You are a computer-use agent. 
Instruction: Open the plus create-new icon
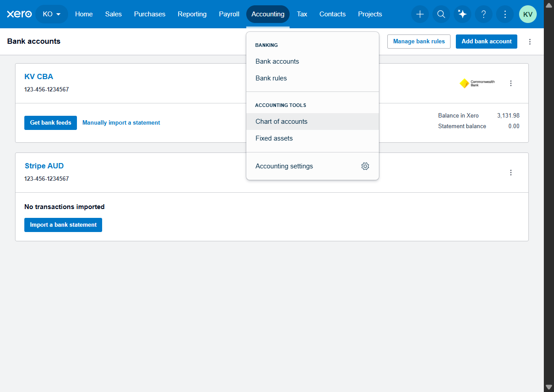click(420, 14)
